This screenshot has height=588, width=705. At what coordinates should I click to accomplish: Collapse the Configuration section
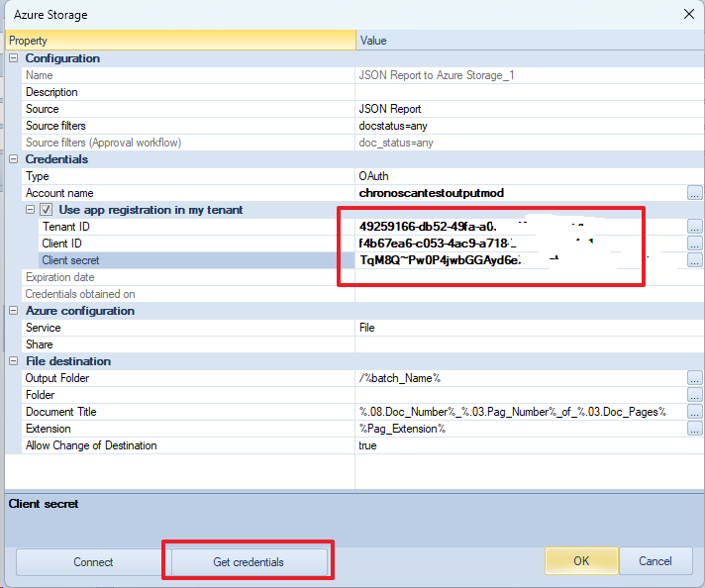[x=14, y=58]
